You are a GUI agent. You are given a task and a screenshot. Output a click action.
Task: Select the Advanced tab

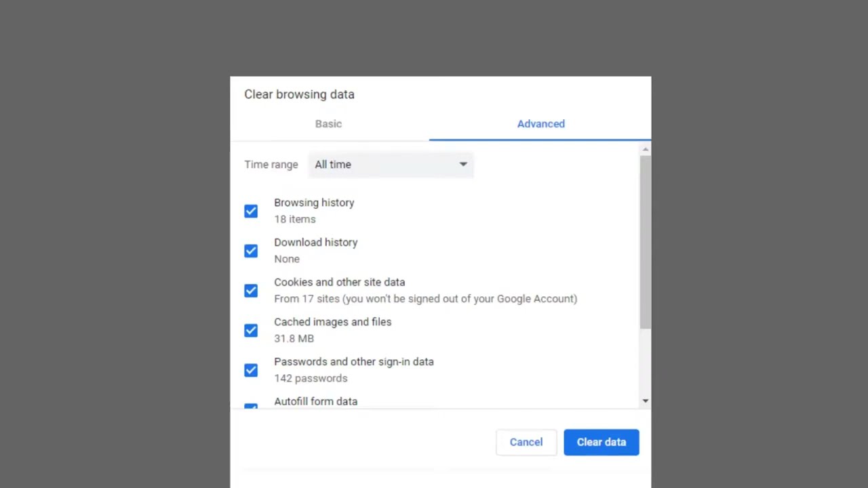[540, 124]
